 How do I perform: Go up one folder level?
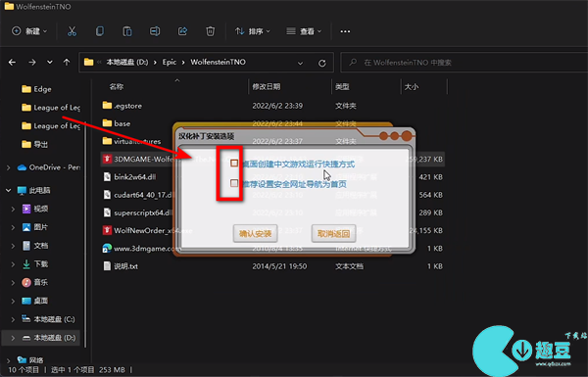(x=67, y=63)
